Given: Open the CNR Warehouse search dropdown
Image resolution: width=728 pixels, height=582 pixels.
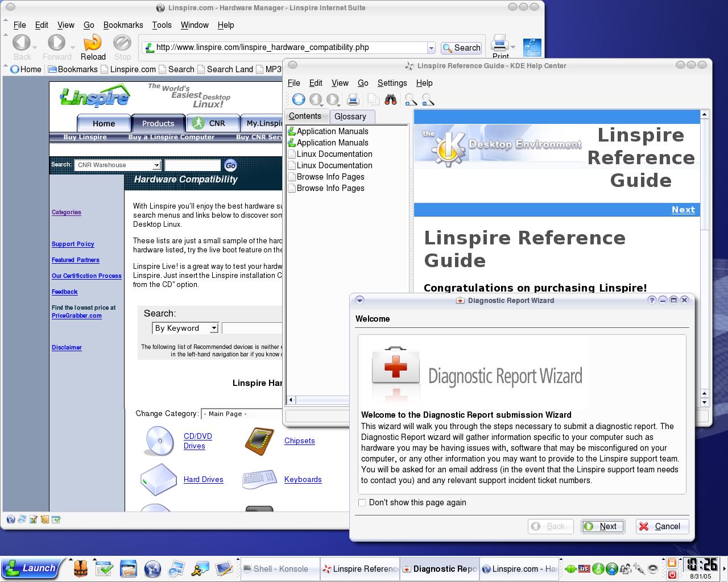Looking at the screenshot, I should click(156, 165).
